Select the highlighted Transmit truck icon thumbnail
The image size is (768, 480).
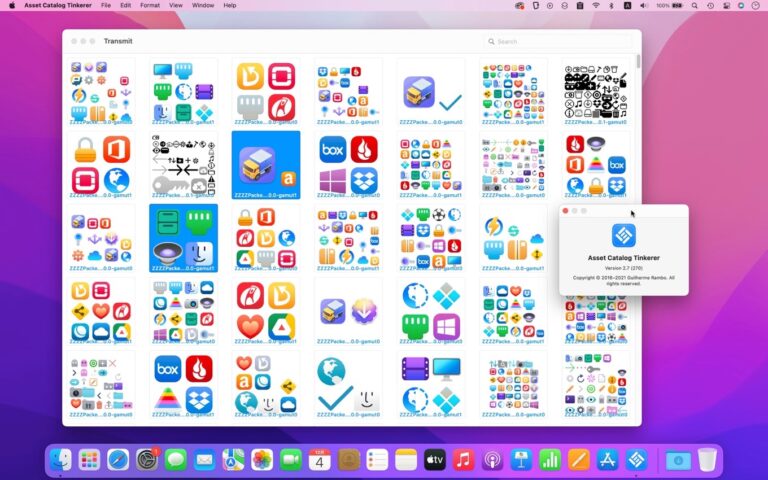click(265, 164)
